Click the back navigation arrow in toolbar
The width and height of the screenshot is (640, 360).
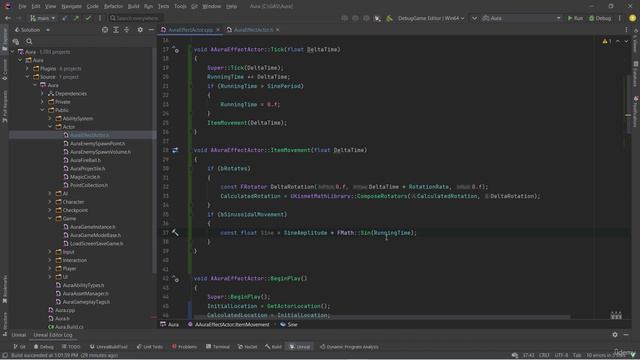tap(8, 18)
